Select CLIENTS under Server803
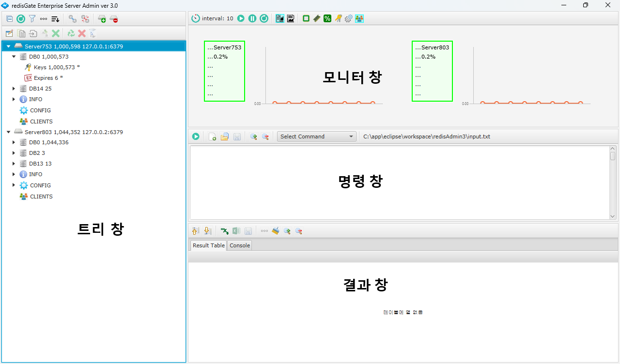This screenshot has height=364, width=620. 41,196
